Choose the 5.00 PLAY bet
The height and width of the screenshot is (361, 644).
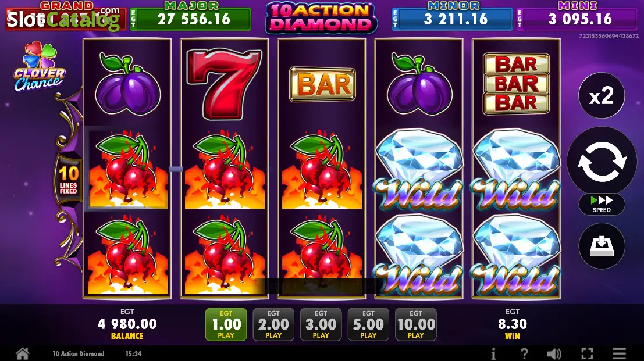pyautogui.click(x=368, y=324)
